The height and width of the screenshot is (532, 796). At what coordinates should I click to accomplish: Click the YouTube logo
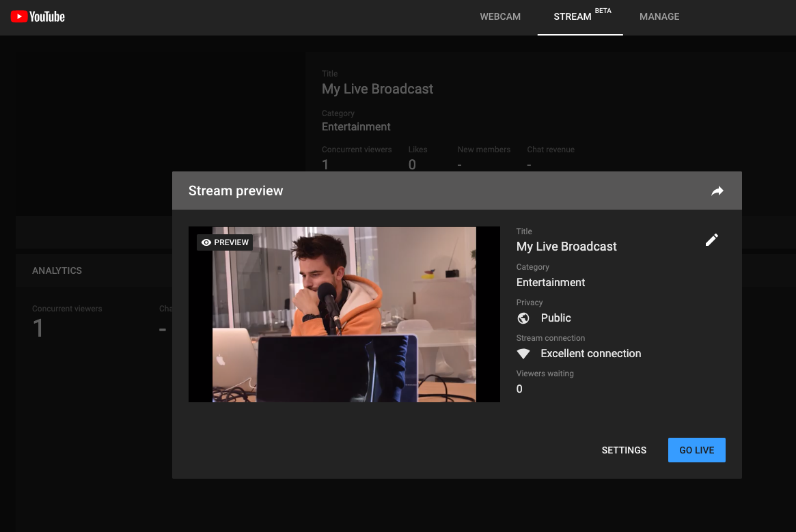point(38,16)
